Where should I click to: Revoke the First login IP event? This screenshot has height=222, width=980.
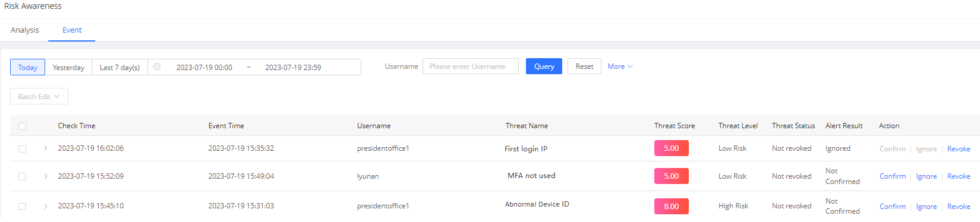tap(959, 149)
